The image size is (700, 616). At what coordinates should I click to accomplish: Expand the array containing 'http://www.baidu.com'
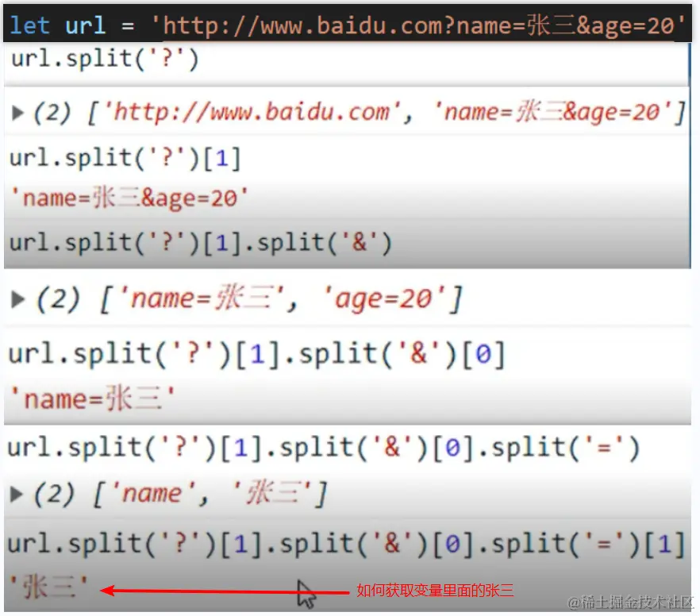[17, 113]
